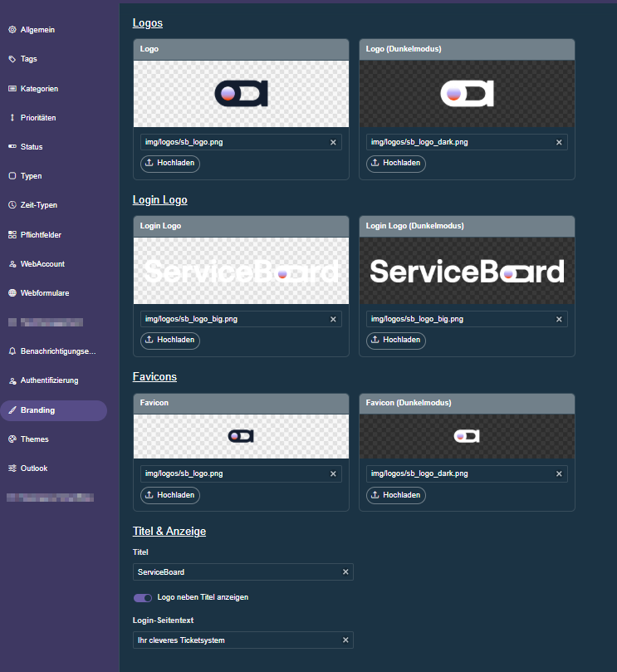Click Hochladen under Favicon
This screenshot has height=672, width=617.
(170, 495)
